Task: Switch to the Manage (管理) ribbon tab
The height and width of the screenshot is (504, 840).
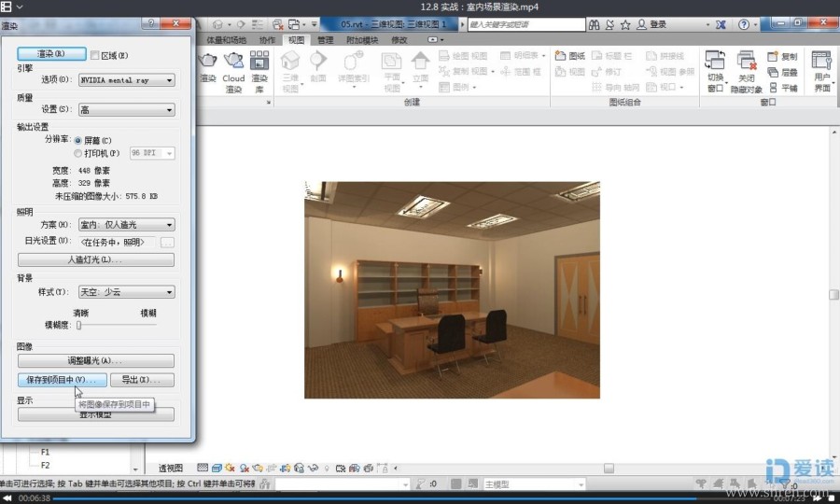Action: click(325, 40)
